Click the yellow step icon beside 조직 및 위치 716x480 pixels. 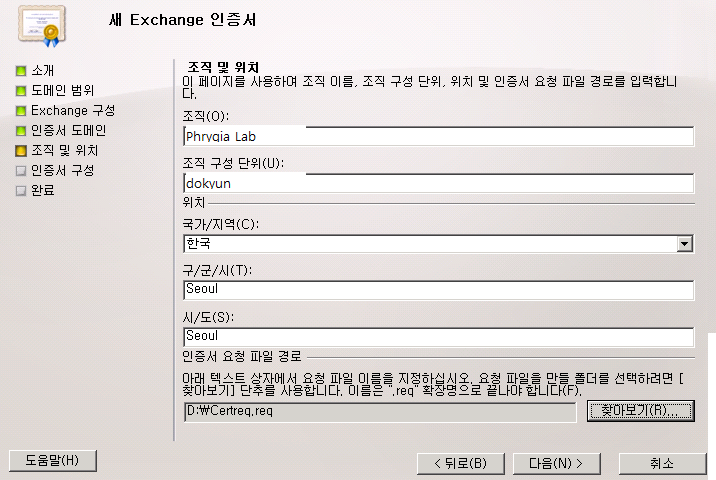click(x=21, y=151)
